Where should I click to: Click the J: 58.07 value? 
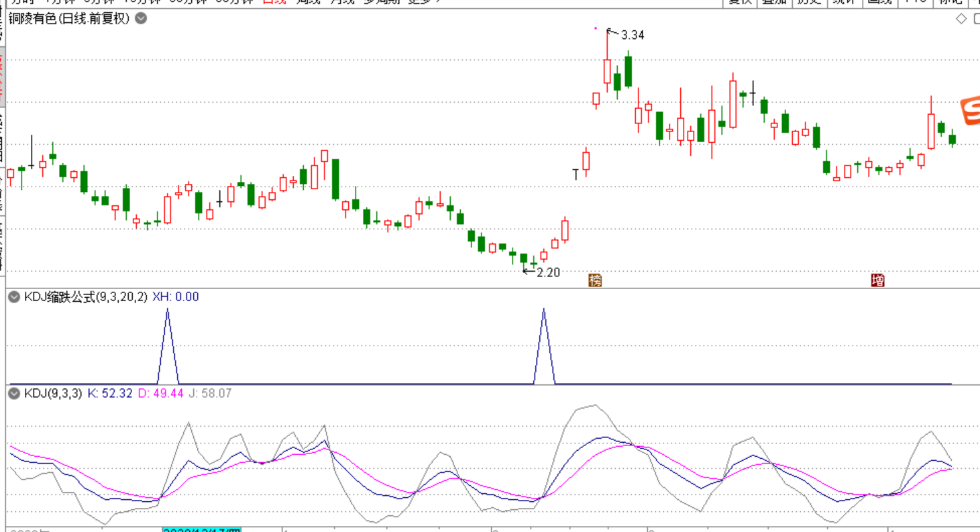[211, 393]
